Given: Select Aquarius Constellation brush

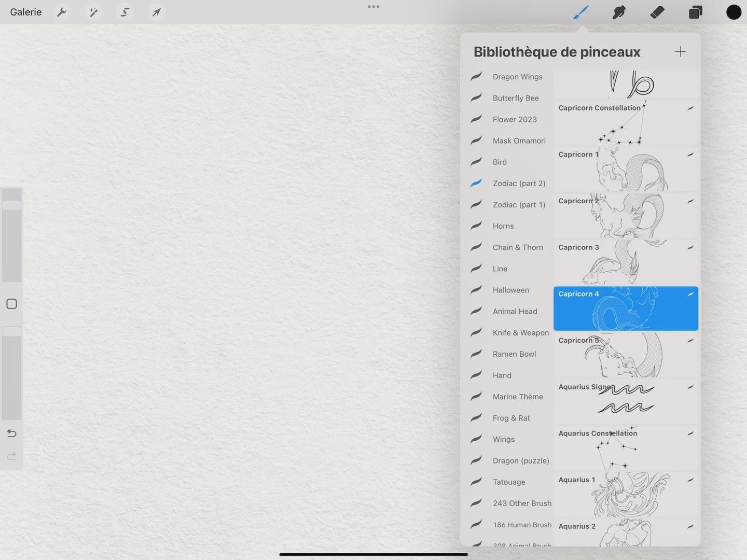Looking at the screenshot, I should [x=625, y=448].
